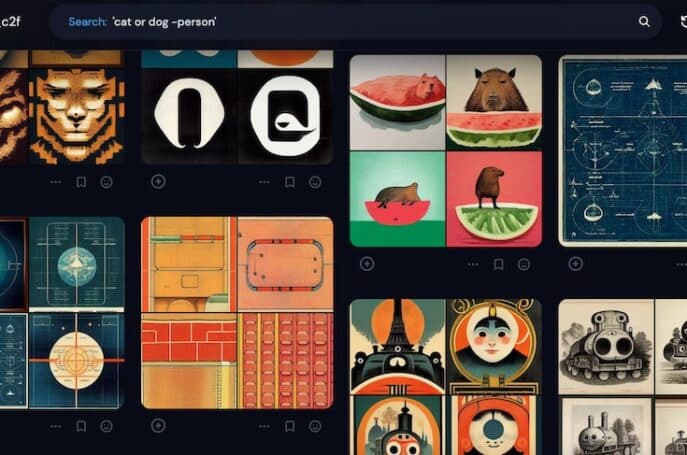
Task: Add the black-and-white logo set with plus icon
Action: (158, 181)
